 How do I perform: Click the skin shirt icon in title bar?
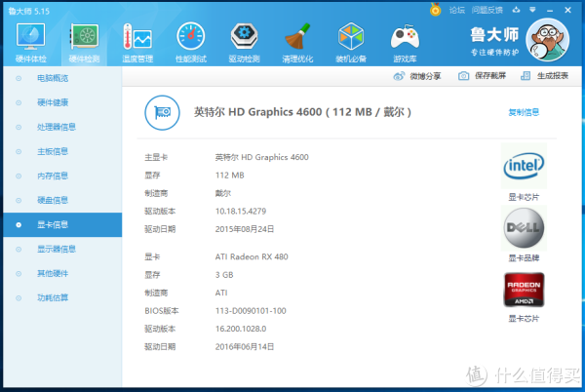point(517,10)
